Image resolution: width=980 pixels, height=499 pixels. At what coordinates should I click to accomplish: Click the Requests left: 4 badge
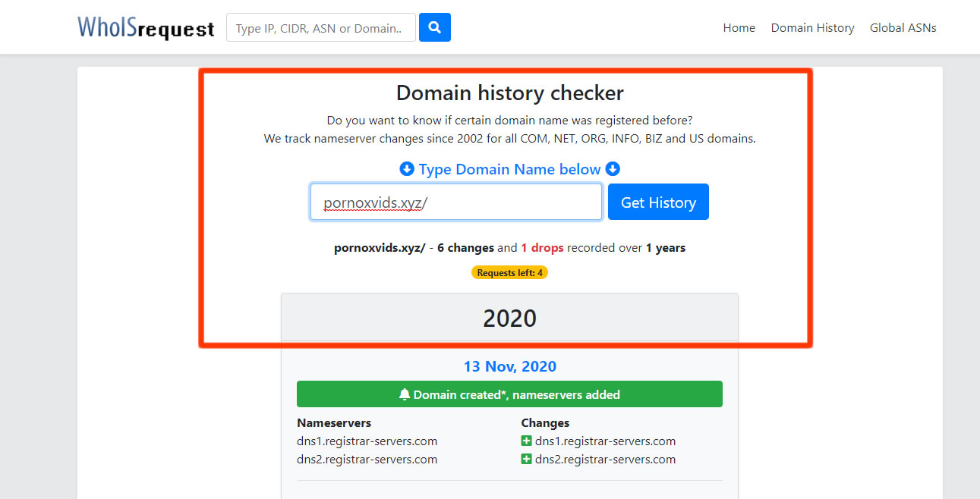[x=509, y=272]
